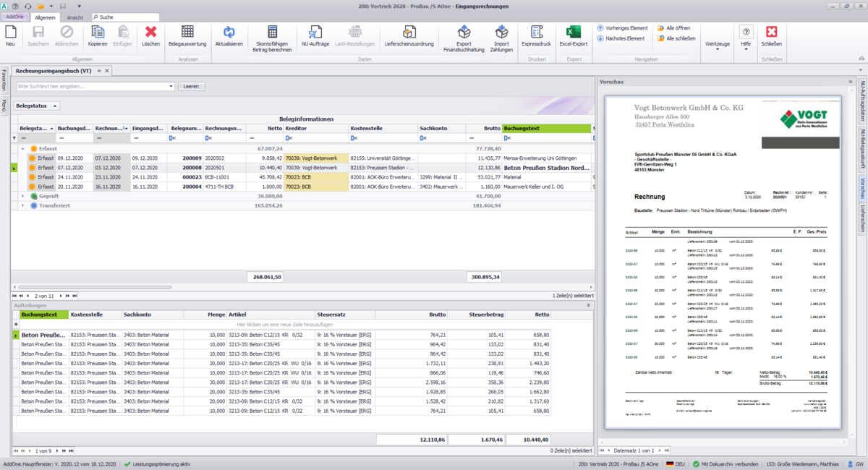Refresh data with Aktualisieren
This screenshot has height=470, width=868.
[x=229, y=33]
